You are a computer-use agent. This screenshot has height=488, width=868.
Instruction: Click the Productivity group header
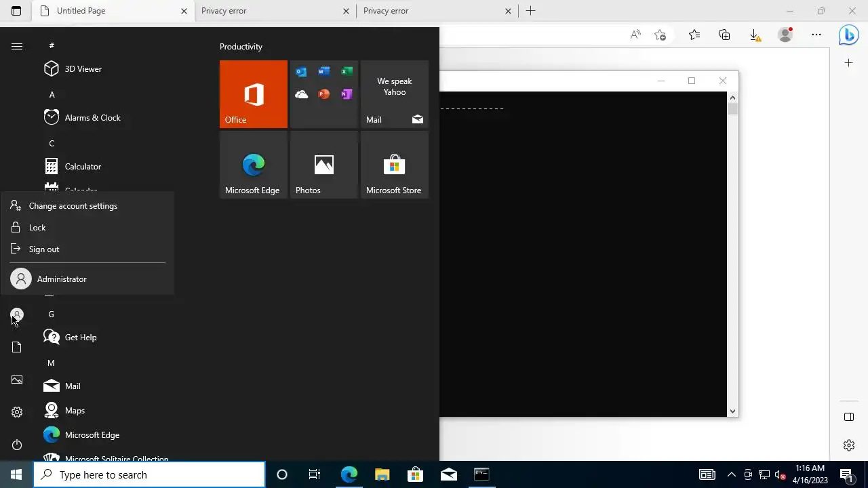241,47
